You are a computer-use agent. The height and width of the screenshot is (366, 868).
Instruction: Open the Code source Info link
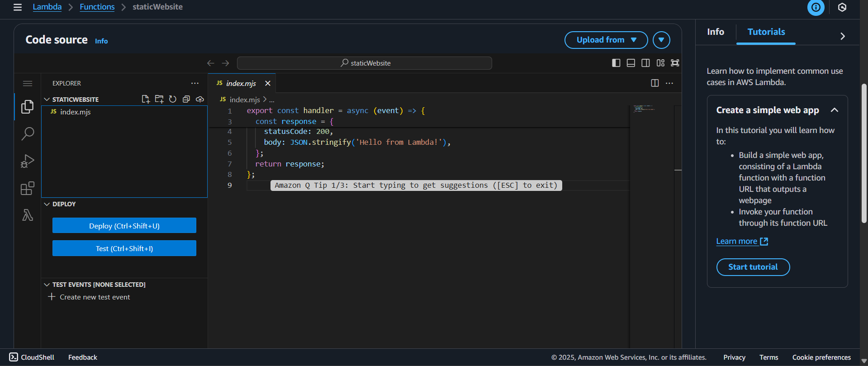click(101, 41)
